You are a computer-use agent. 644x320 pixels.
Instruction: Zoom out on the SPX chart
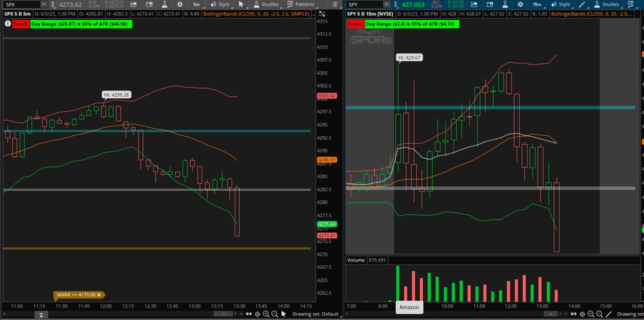pyautogui.click(x=274, y=314)
